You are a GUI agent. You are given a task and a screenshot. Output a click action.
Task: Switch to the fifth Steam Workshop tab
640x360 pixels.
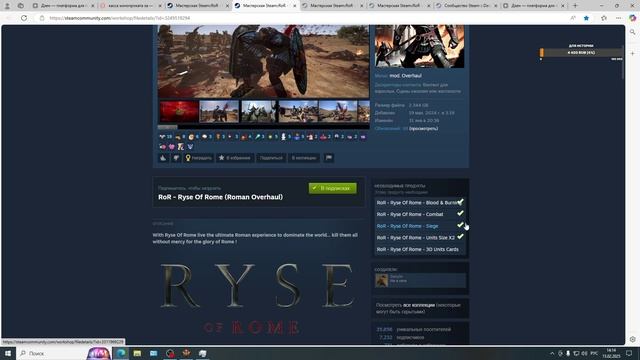(332, 6)
